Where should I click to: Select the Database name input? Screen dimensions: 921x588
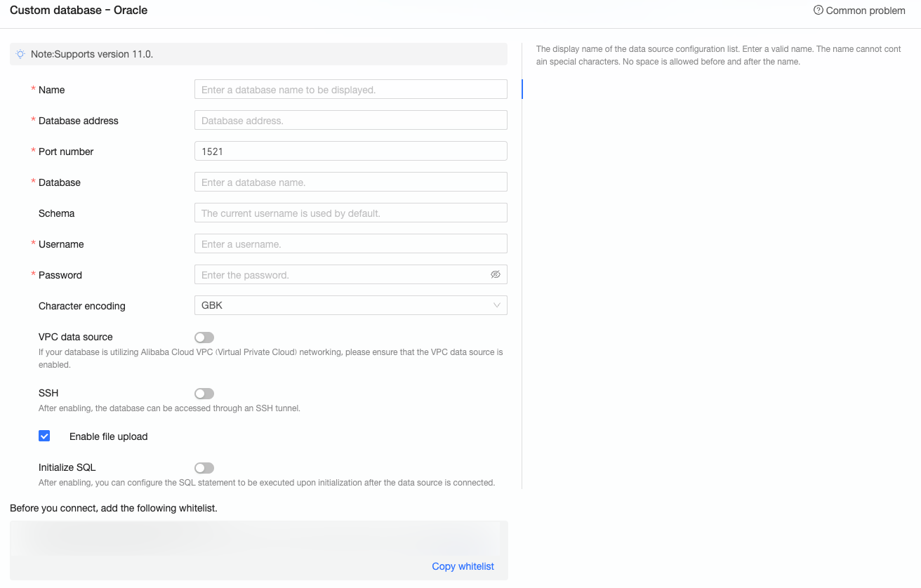pos(350,182)
